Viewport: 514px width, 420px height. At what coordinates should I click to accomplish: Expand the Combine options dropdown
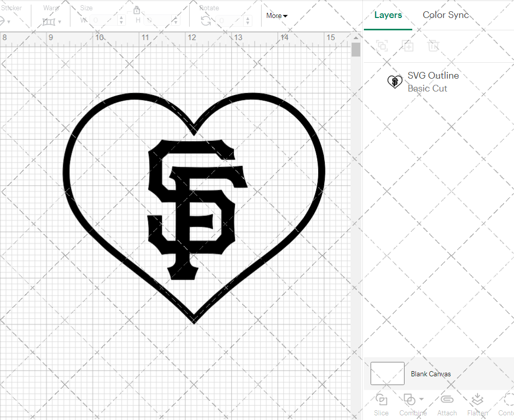click(x=422, y=399)
